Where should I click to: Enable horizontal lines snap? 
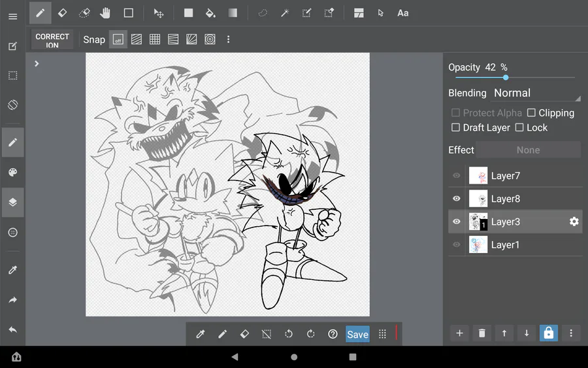[173, 39]
